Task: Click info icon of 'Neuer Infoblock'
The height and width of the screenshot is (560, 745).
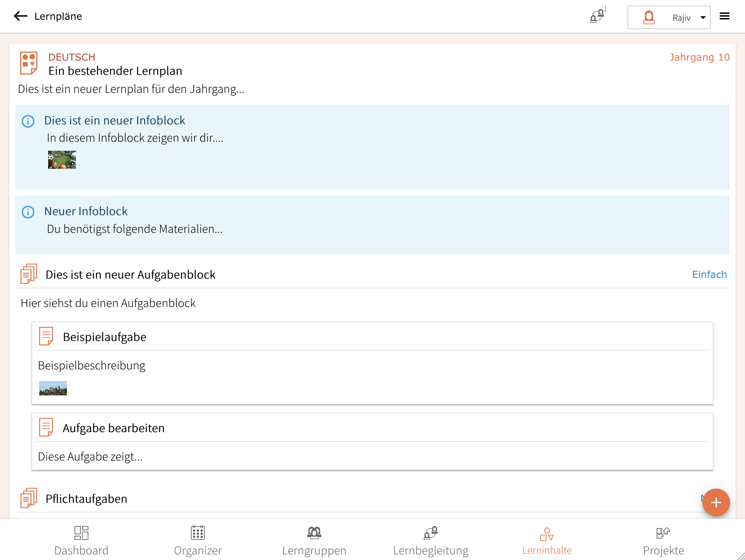Action: [28, 212]
